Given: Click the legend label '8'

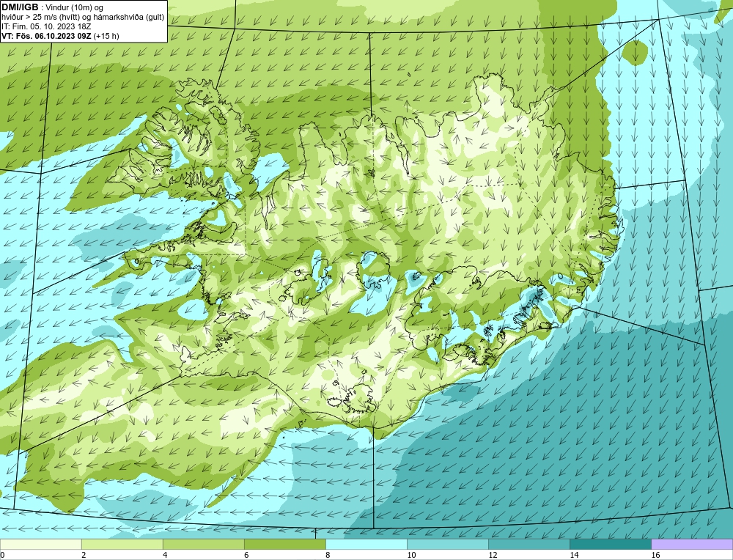Looking at the screenshot, I should tap(328, 555).
